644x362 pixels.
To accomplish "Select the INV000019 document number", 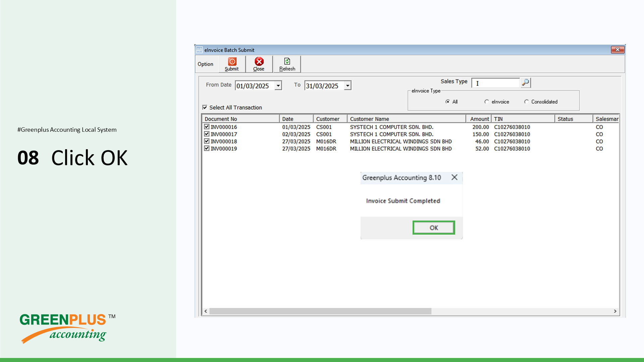I will [224, 148].
